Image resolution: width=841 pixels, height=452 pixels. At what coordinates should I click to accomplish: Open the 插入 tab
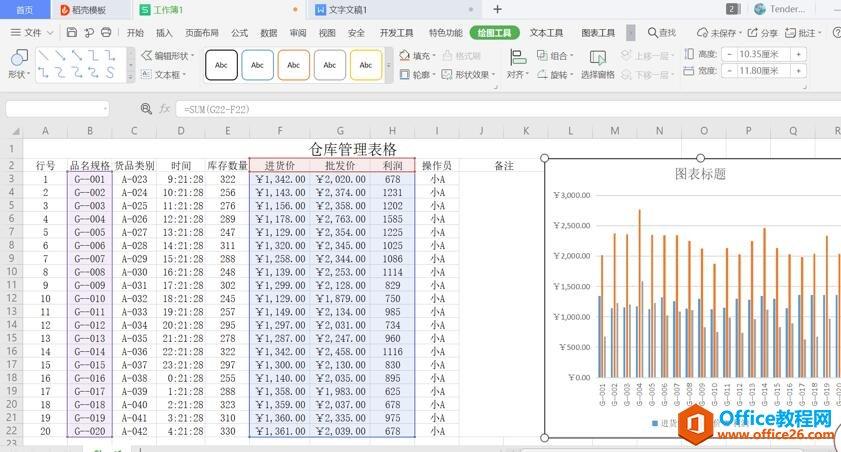pyautogui.click(x=164, y=33)
